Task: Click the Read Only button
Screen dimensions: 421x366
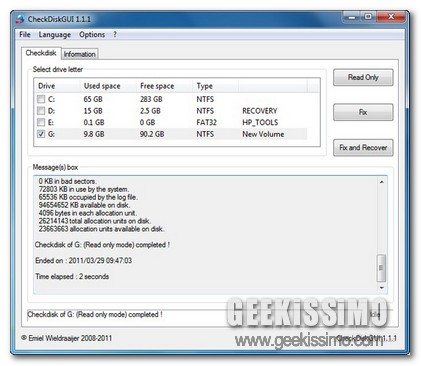Action: click(363, 77)
